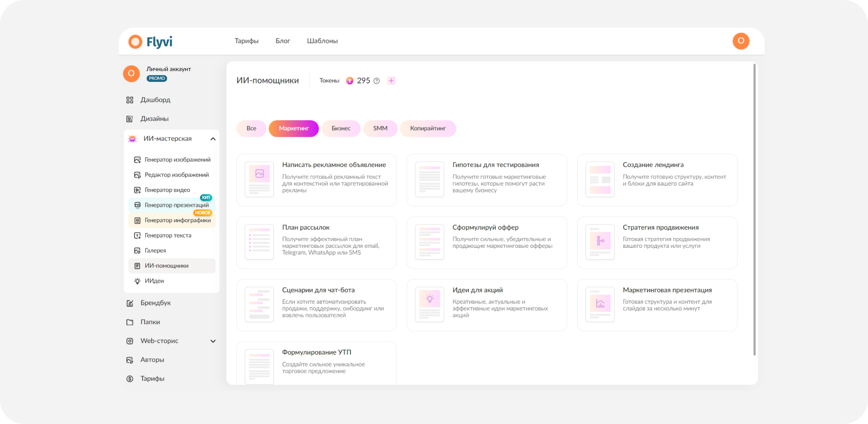Click the Генератор инфографики icon

click(x=137, y=221)
